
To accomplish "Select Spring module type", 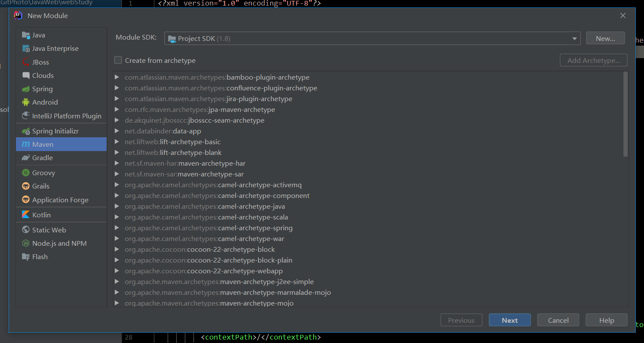I will [61, 89].
